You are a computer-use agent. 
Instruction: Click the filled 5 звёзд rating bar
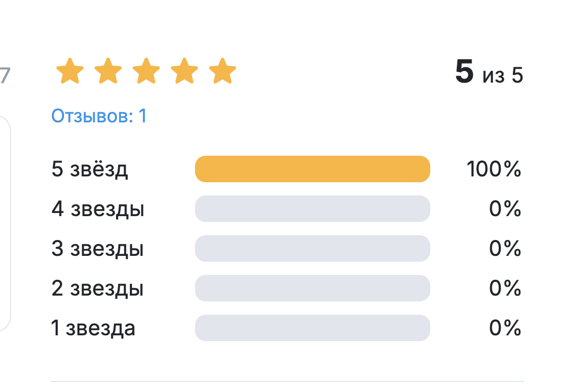[313, 169]
